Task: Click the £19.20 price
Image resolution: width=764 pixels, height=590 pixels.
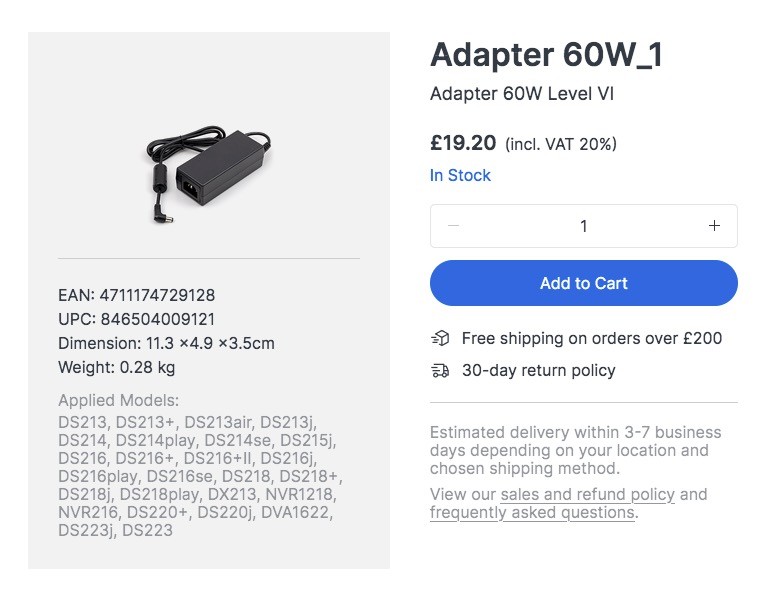Action: [x=463, y=143]
